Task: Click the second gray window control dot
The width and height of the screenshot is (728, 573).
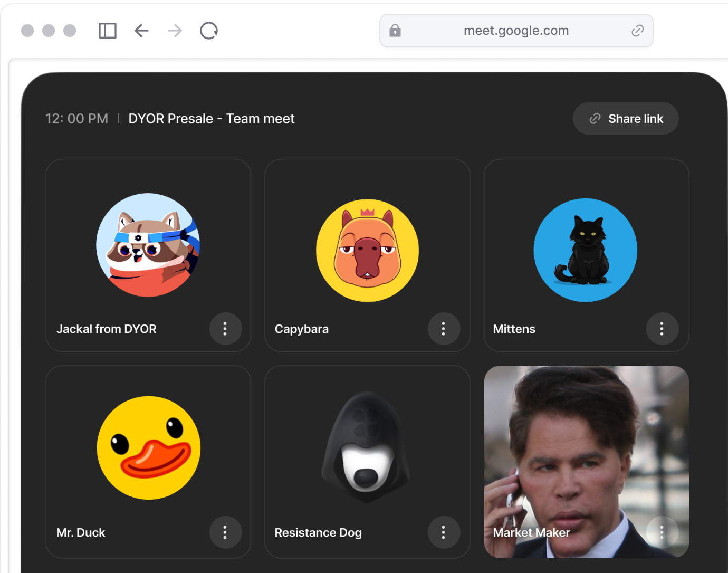Action: coord(49,31)
